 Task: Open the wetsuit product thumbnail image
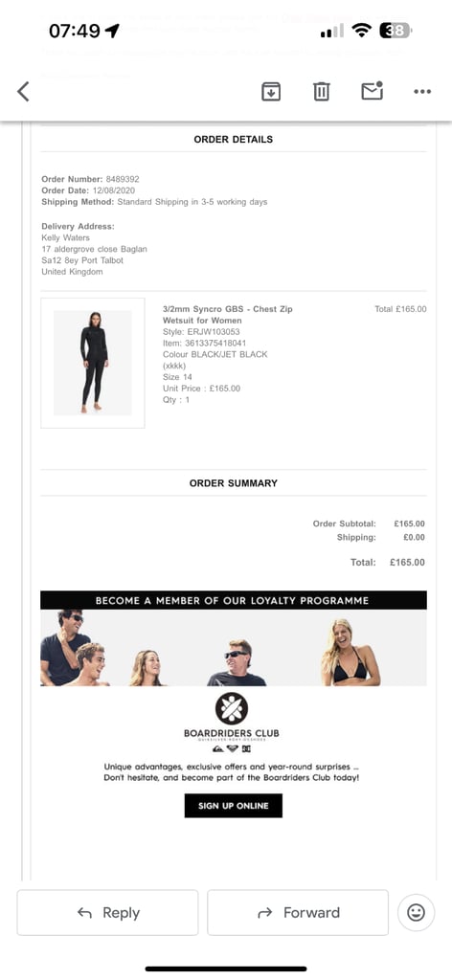pyautogui.click(x=93, y=363)
